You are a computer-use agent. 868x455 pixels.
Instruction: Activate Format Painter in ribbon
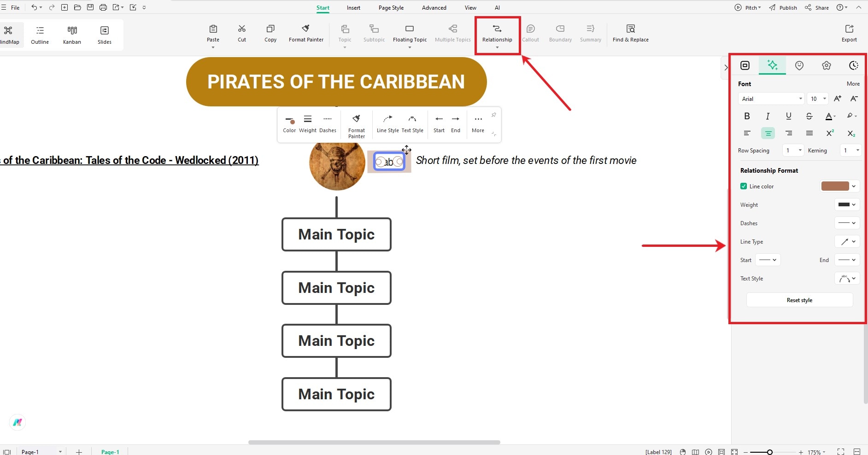click(306, 34)
